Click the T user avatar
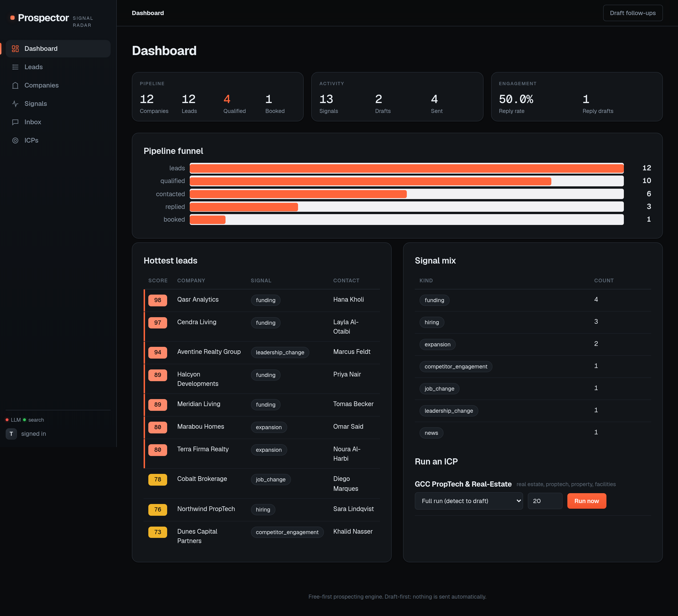This screenshot has width=678, height=616. click(12, 434)
